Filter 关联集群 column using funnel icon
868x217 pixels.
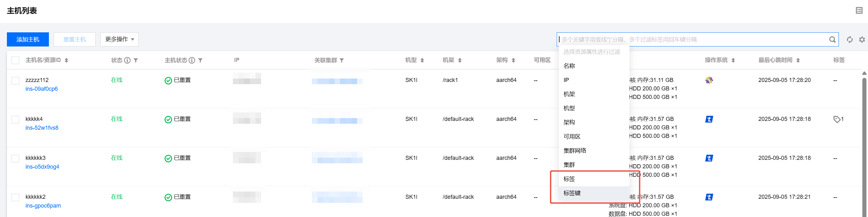[342, 60]
